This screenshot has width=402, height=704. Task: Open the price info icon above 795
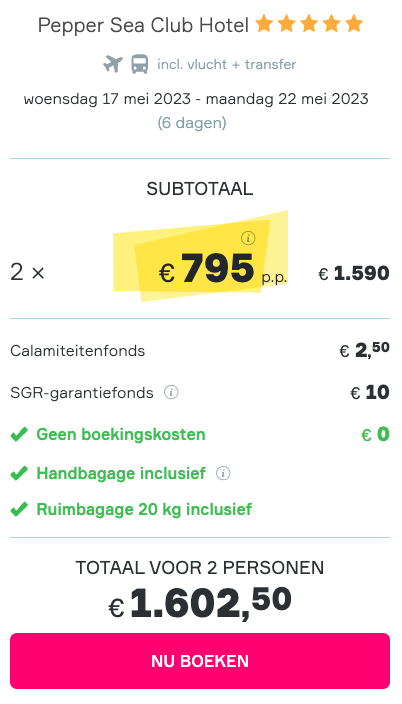click(248, 238)
